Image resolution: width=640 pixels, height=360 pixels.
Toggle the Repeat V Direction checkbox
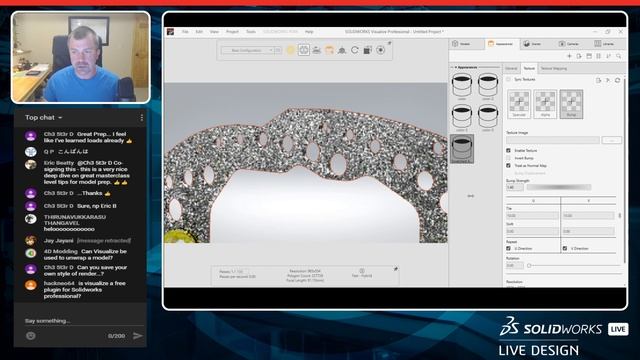[x=565, y=248]
